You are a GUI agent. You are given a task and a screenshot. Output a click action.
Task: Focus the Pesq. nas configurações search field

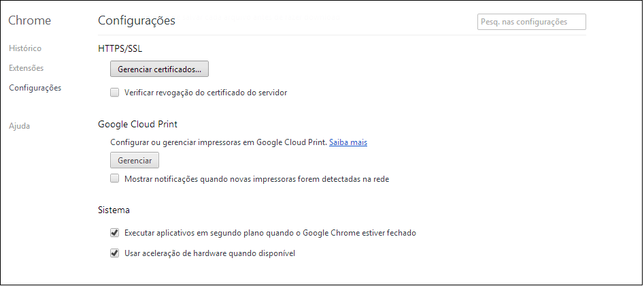click(531, 22)
